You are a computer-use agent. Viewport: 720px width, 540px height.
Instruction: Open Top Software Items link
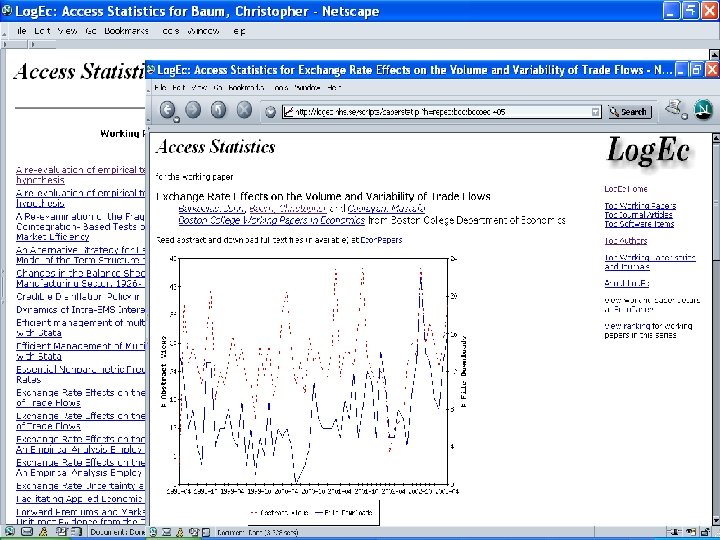[x=639, y=224]
